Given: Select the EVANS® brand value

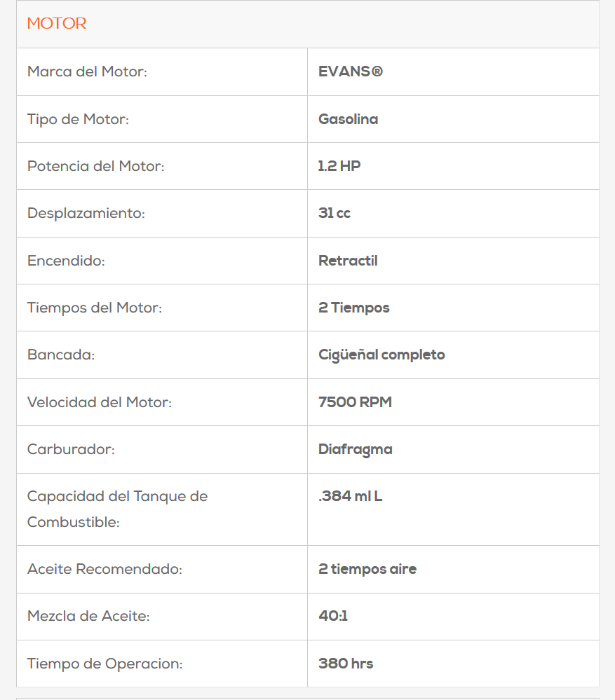Looking at the screenshot, I should (x=351, y=71).
